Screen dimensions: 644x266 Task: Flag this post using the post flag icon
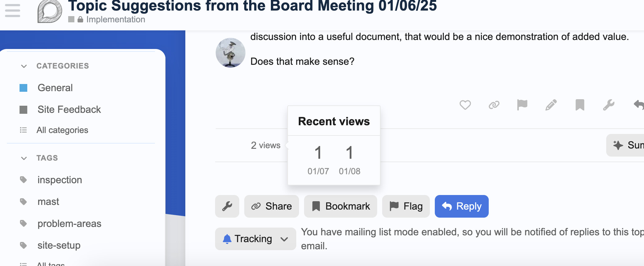point(522,105)
